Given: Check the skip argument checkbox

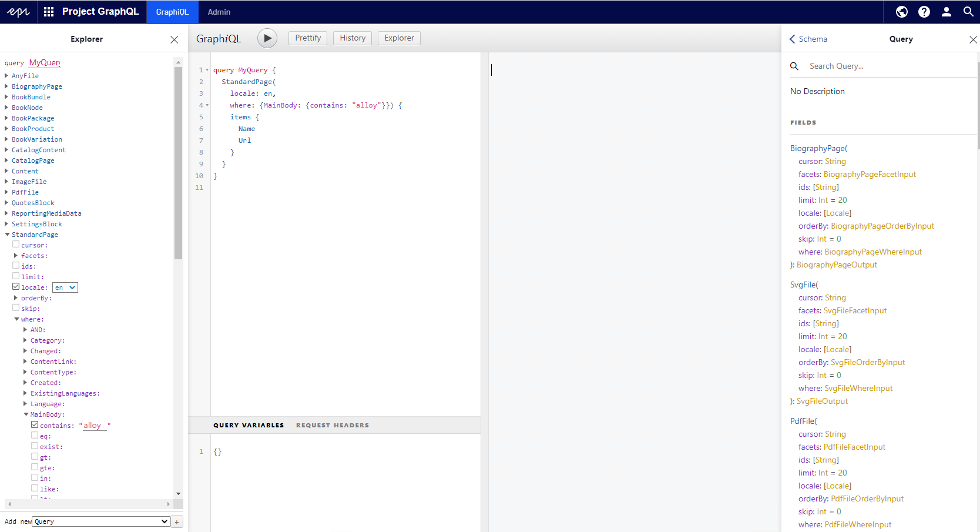Looking at the screenshot, I should [x=16, y=308].
